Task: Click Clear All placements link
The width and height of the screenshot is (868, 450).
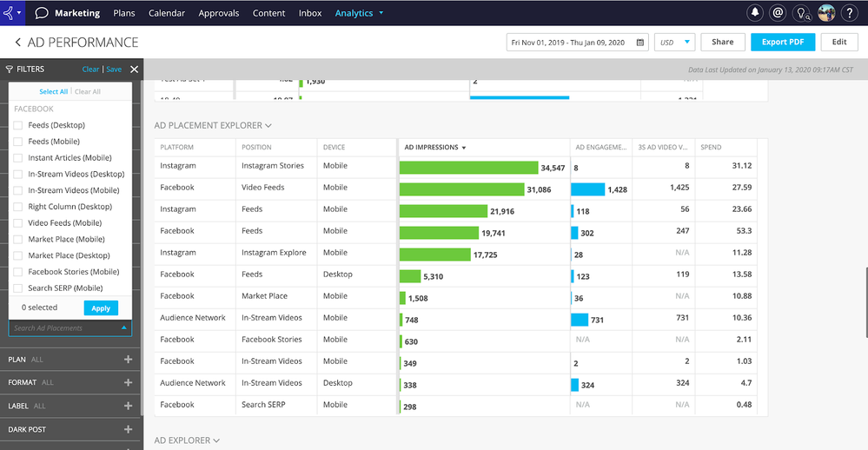Action: 88,91
